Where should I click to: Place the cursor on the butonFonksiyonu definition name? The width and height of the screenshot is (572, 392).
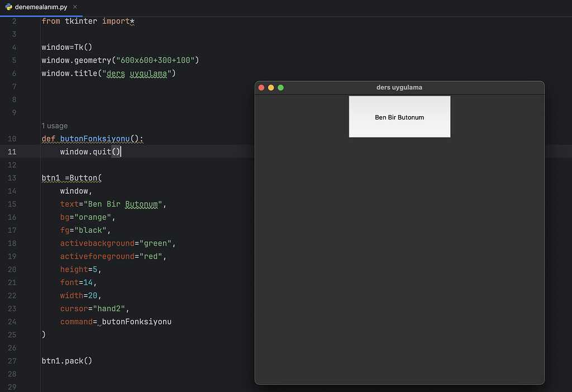[95, 139]
